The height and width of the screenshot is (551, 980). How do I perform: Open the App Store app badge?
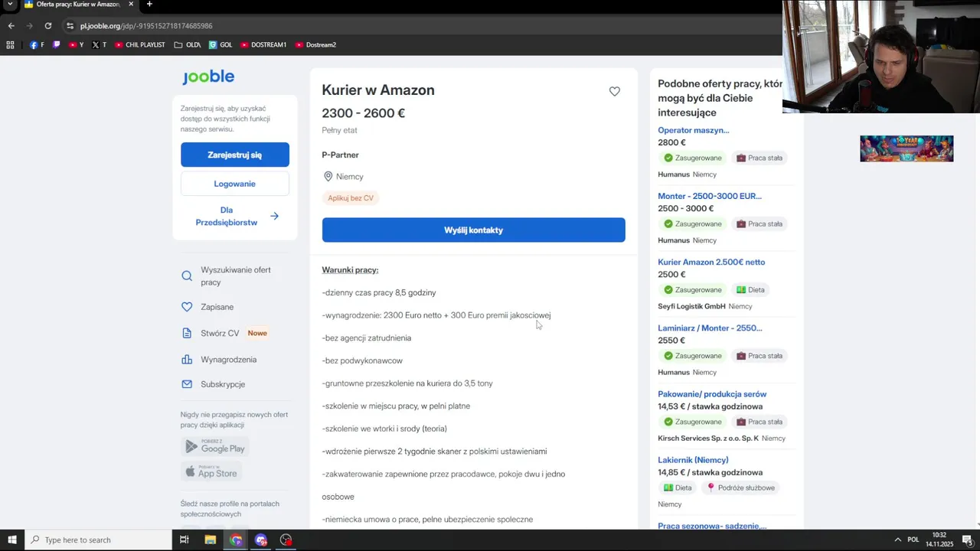[x=211, y=471]
